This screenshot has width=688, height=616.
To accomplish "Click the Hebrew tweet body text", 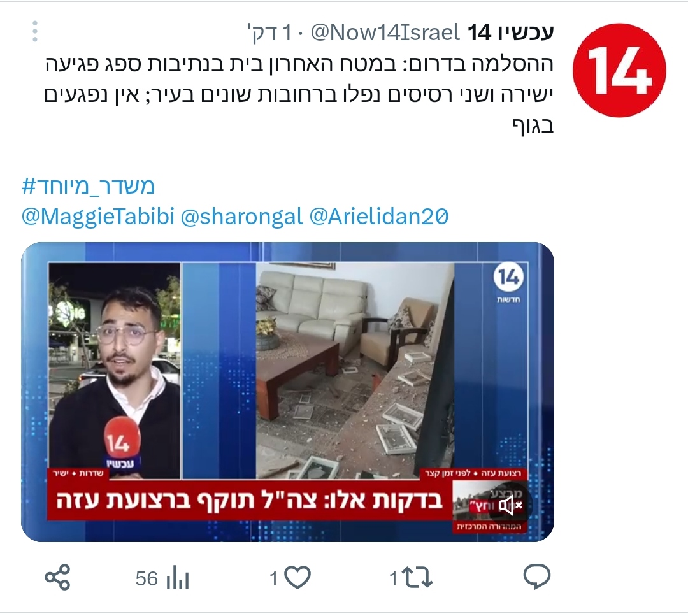I will click(x=299, y=94).
